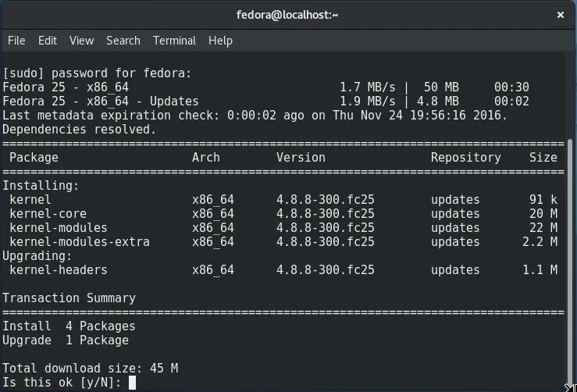Click the 'Dependencies resolved.' line

pyautogui.click(x=80, y=129)
